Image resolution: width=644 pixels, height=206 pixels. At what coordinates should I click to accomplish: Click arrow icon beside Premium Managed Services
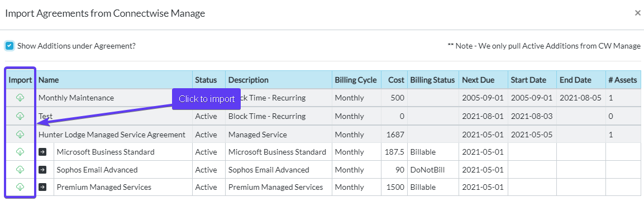coord(42,187)
